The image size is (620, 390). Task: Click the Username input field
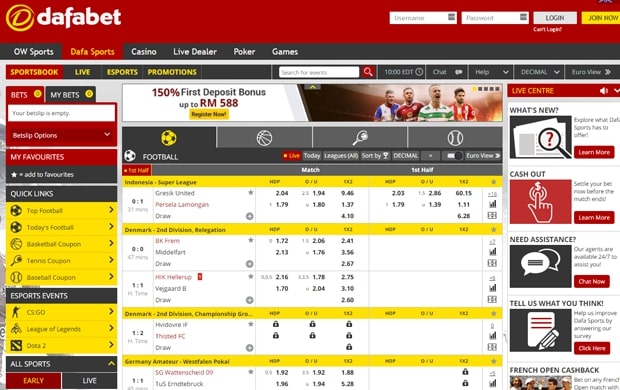(x=423, y=18)
